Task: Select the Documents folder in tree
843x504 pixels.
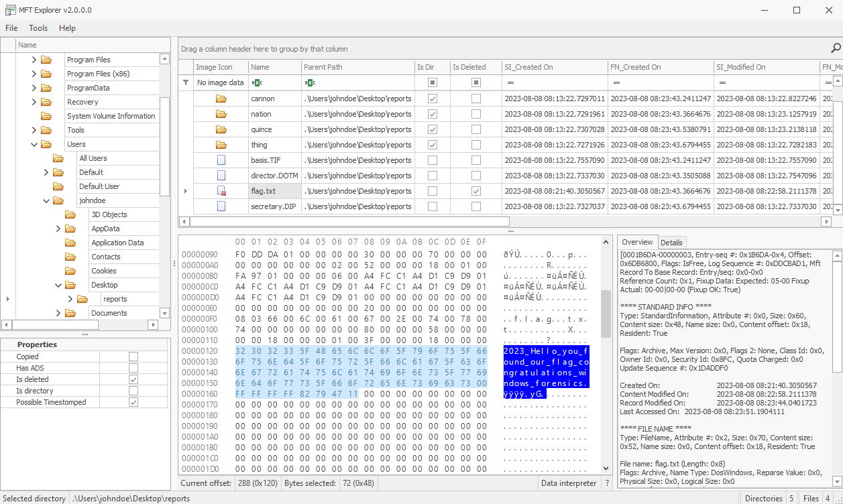Action: pos(109,313)
